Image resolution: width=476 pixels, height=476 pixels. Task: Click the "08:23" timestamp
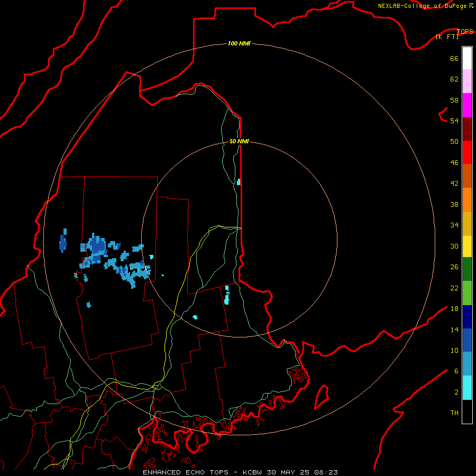click(326, 472)
